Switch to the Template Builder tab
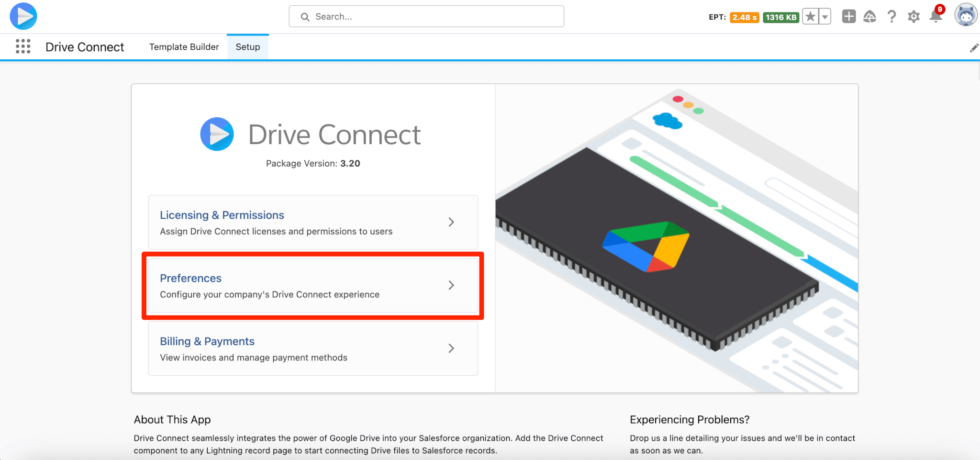 (x=184, y=47)
